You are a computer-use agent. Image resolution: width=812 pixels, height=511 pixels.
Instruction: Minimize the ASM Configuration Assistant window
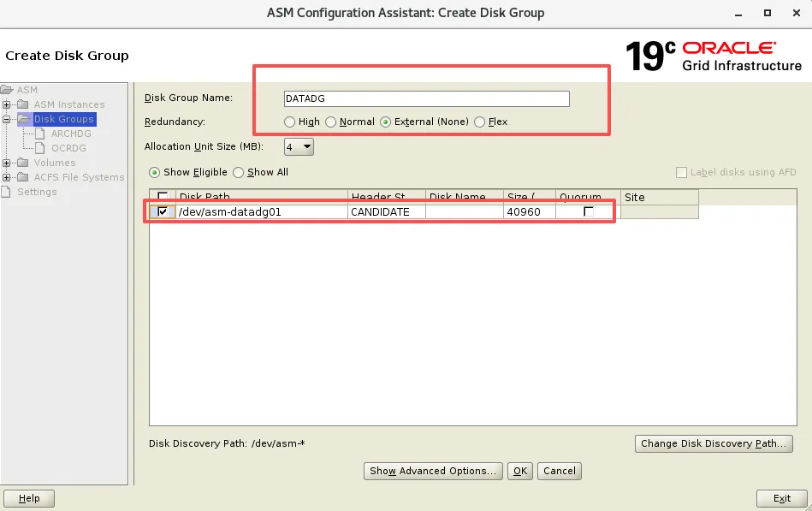click(x=738, y=14)
